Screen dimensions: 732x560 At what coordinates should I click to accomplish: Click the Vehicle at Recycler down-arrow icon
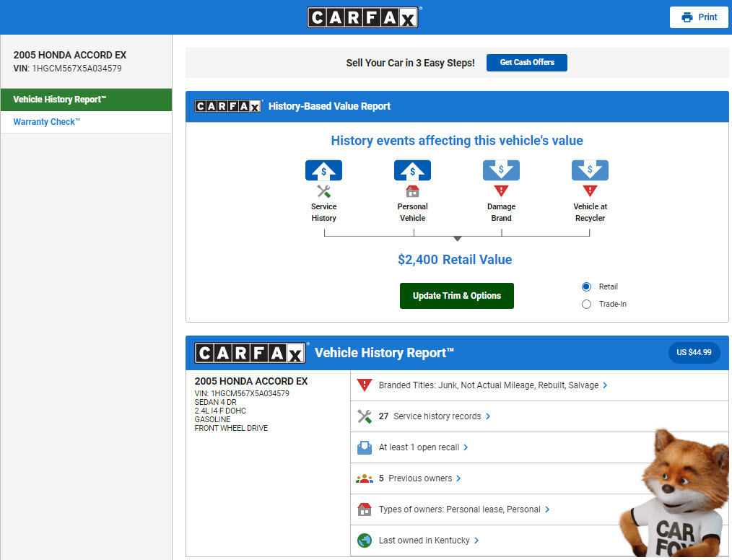point(590,170)
